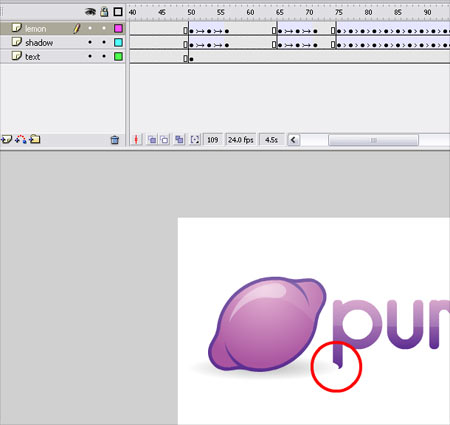Select text layer keyframe at frame 50
Image resolution: width=450 pixels, height=425 pixels.
pos(191,59)
